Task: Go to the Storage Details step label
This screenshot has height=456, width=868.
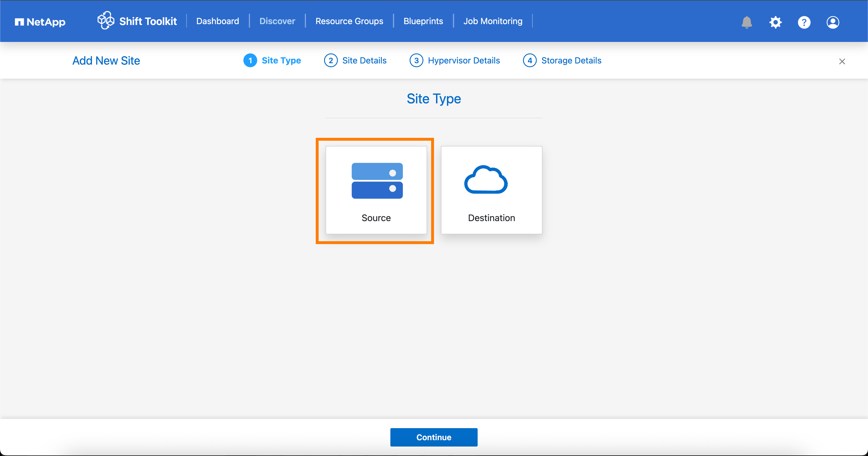Action: tap(571, 60)
